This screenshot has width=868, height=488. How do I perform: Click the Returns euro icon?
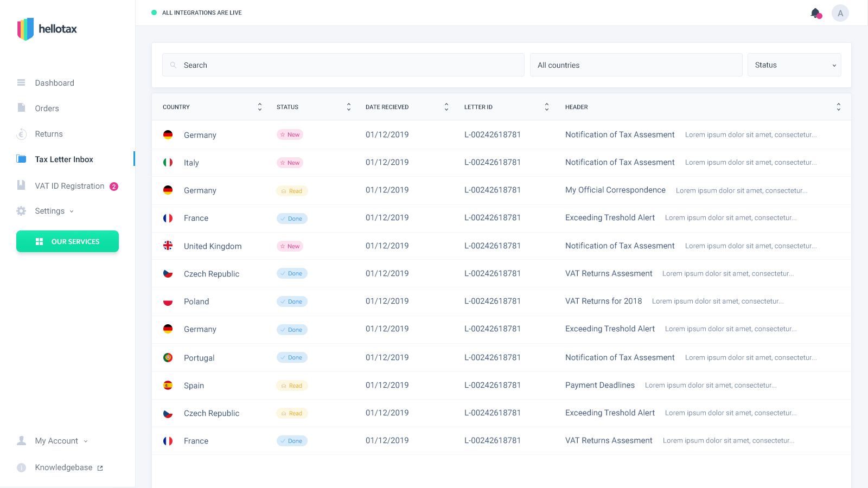click(x=21, y=133)
